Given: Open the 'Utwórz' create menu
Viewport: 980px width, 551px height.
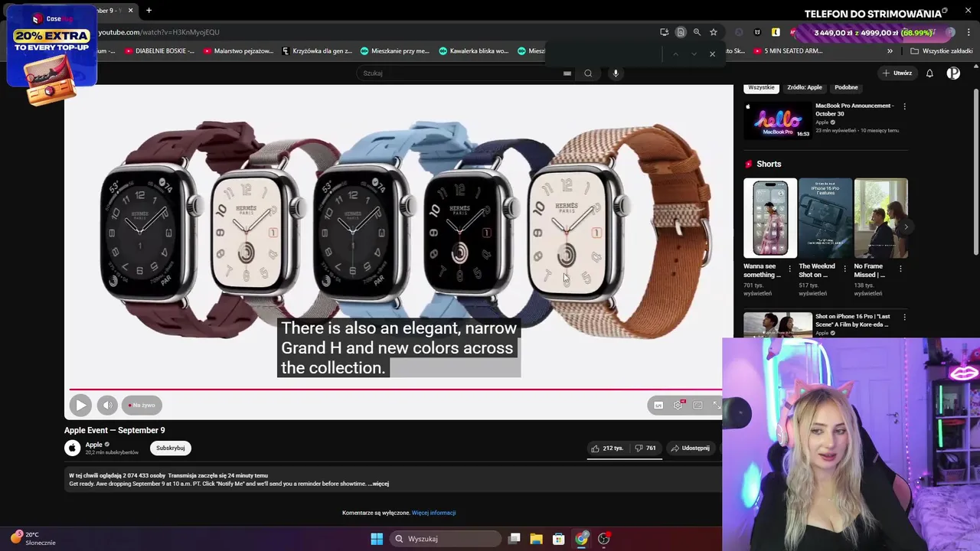Looking at the screenshot, I should click(x=897, y=73).
